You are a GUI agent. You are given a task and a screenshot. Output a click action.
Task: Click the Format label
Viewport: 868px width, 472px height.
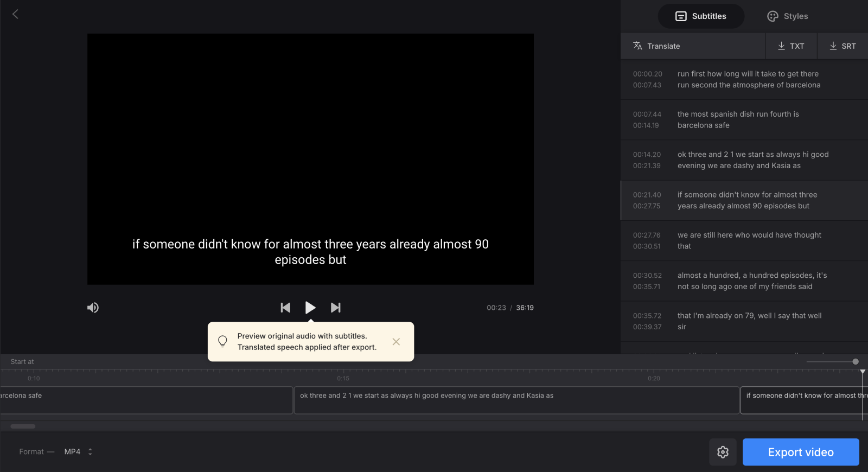coord(31,451)
